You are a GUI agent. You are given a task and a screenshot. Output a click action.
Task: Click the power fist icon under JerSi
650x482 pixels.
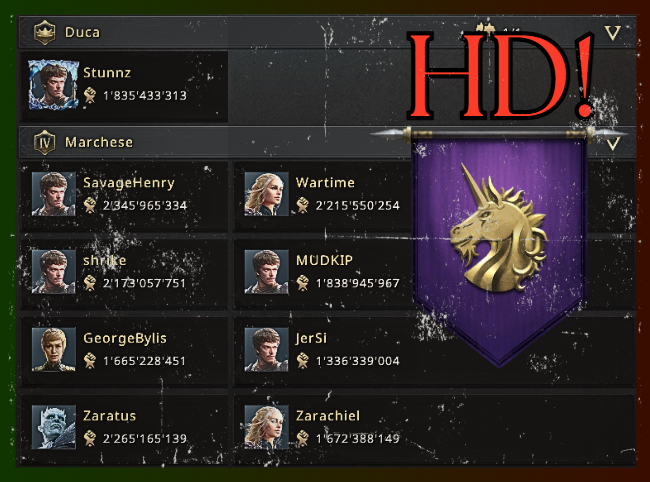(x=303, y=361)
